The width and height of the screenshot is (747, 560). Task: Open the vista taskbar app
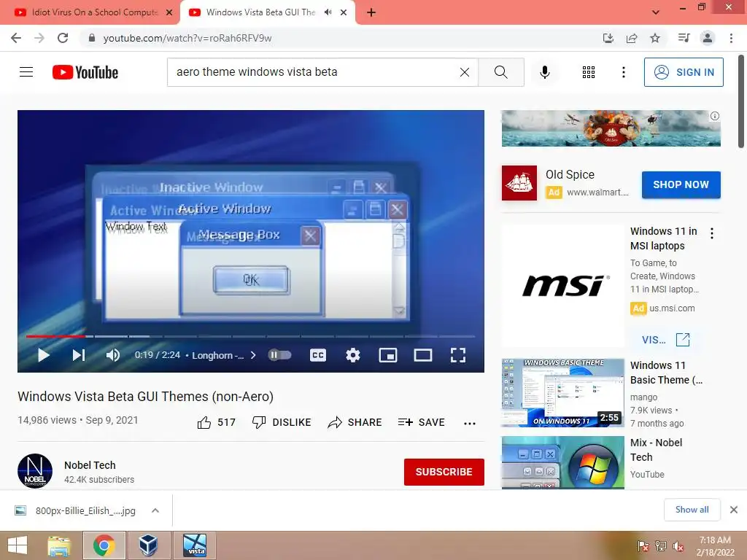pyautogui.click(x=195, y=545)
